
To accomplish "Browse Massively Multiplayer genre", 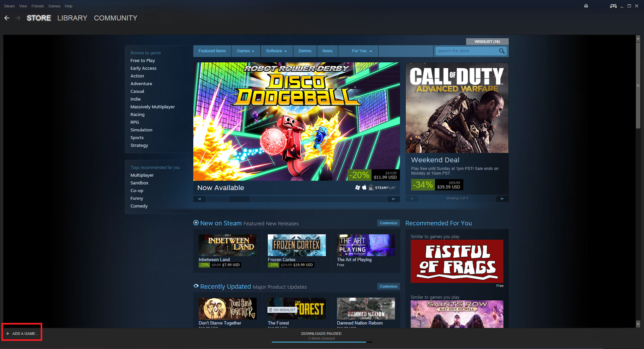I will point(153,107).
